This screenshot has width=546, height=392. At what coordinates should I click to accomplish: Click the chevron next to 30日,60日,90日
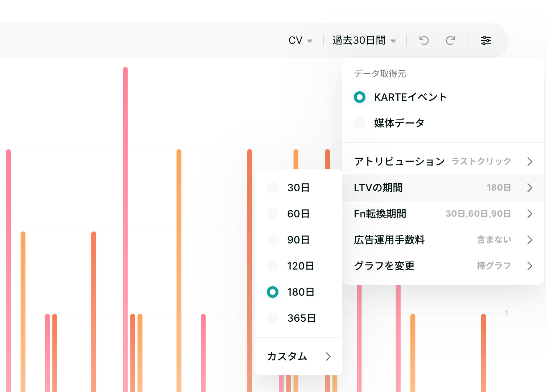pos(530,214)
